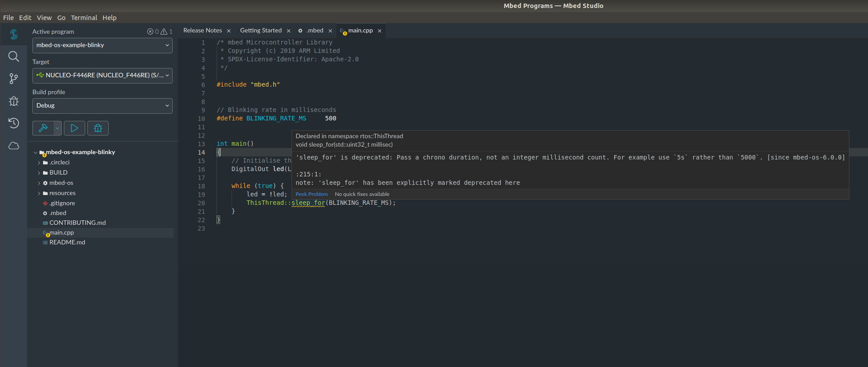This screenshot has height=367, width=868.
Task: Click the Peek Problem link
Action: pos(312,194)
